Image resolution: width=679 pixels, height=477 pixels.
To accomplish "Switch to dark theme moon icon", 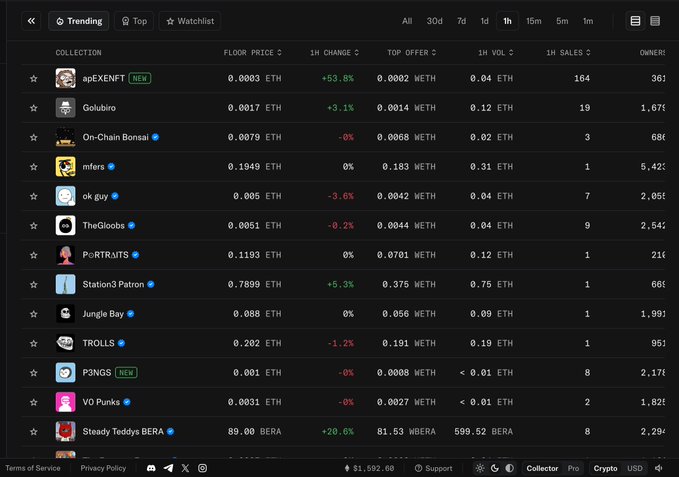I will coord(495,468).
